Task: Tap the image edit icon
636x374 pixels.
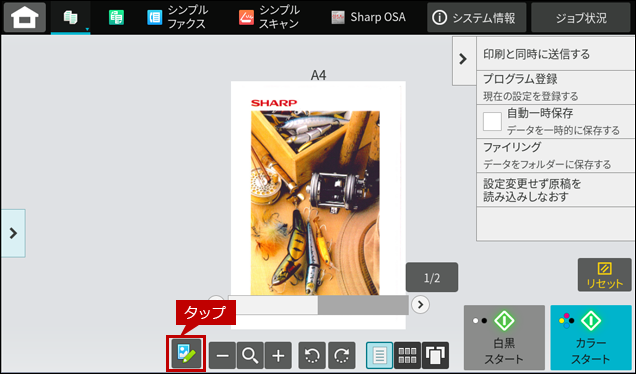Action: tap(186, 353)
